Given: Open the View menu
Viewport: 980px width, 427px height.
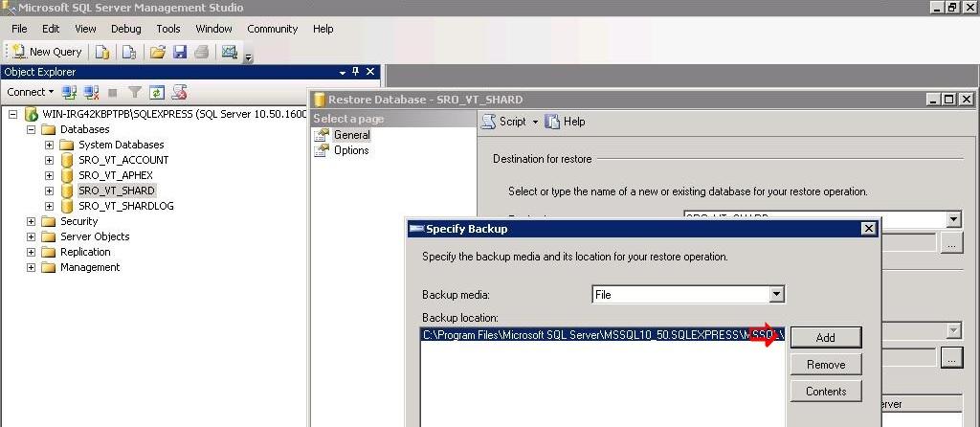Looking at the screenshot, I should click(x=85, y=29).
